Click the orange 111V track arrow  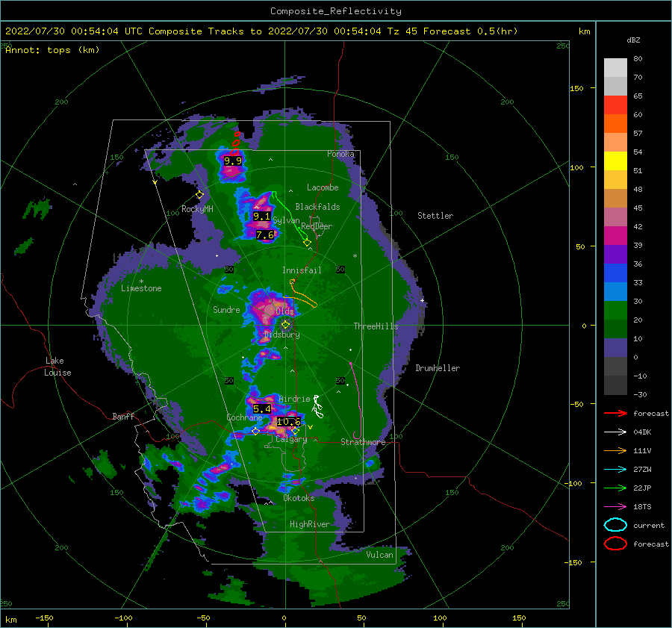pyautogui.click(x=615, y=450)
